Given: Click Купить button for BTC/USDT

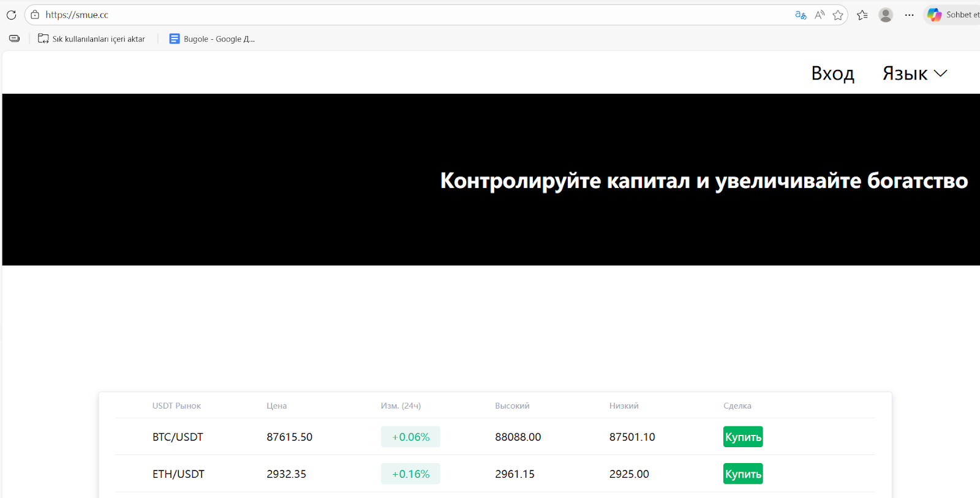Looking at the screenshot, I should (x=742, y=437).
